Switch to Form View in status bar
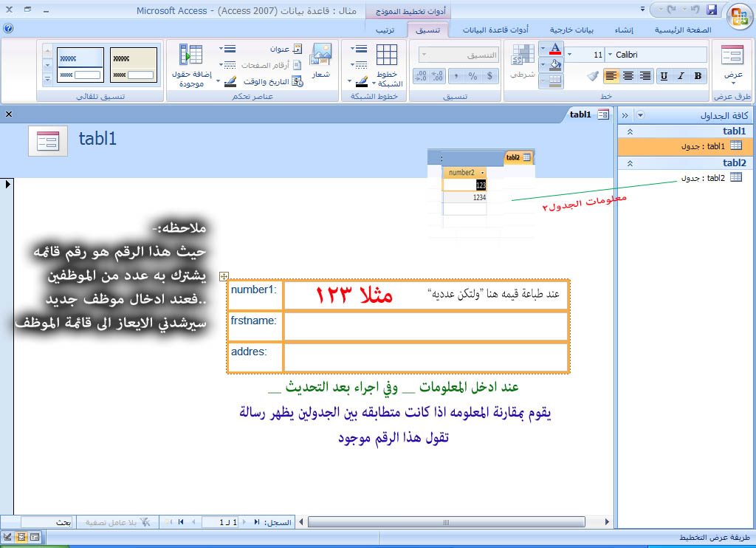 [35, 537]
